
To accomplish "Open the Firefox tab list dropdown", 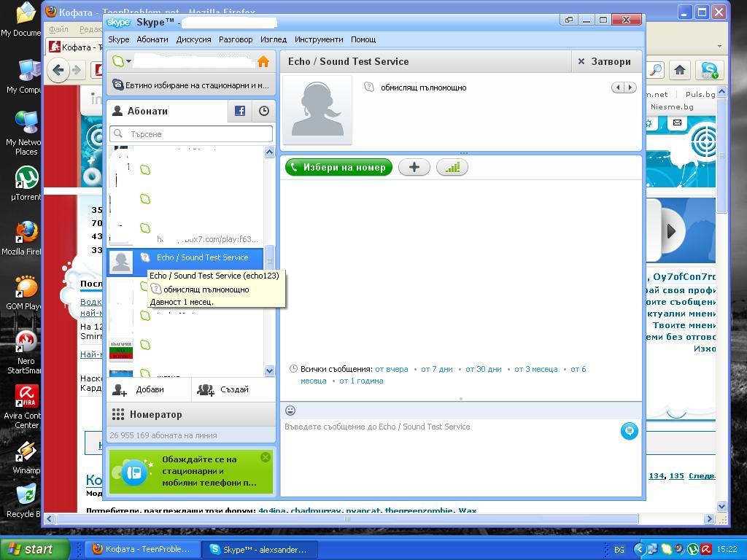I will pos(719,47).
